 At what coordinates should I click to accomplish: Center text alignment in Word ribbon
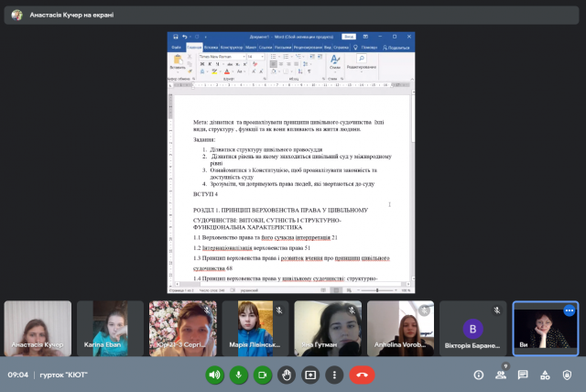point(281,64)
